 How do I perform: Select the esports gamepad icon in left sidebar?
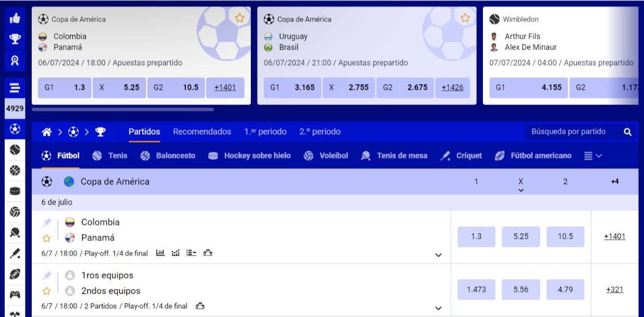15,295
